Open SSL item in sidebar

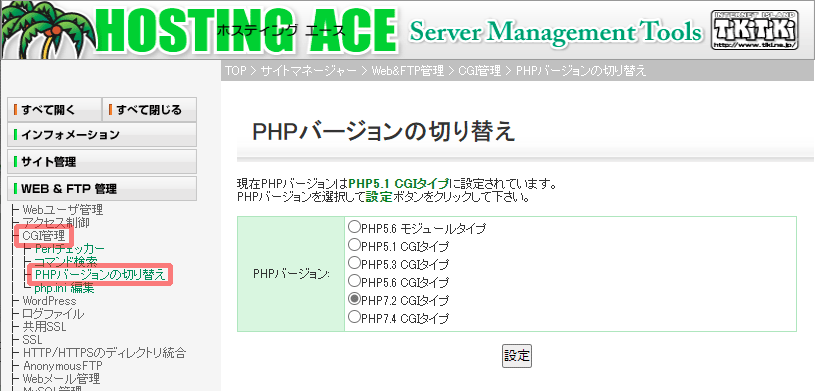(32, 340)
